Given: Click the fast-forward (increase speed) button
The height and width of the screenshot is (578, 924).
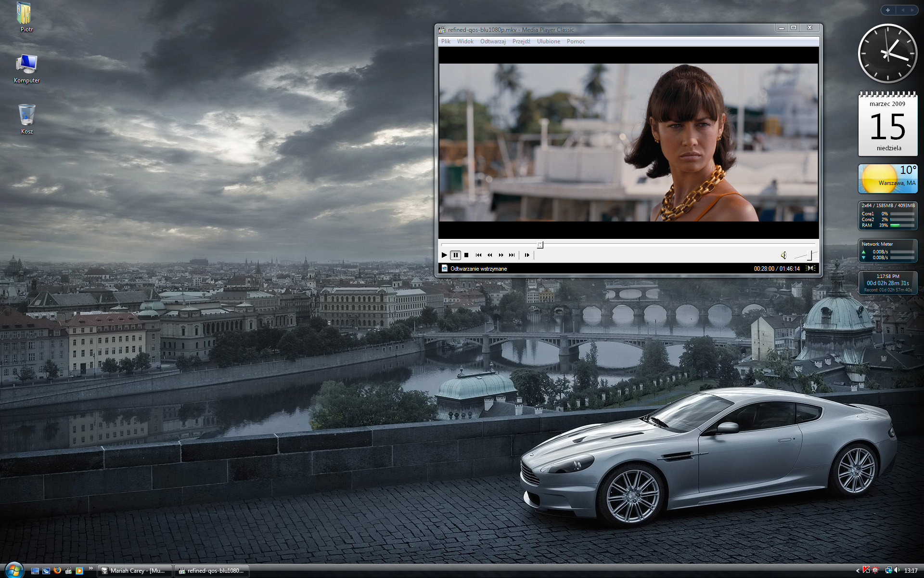Looking at the screenshot, I should tap(501, 255).
